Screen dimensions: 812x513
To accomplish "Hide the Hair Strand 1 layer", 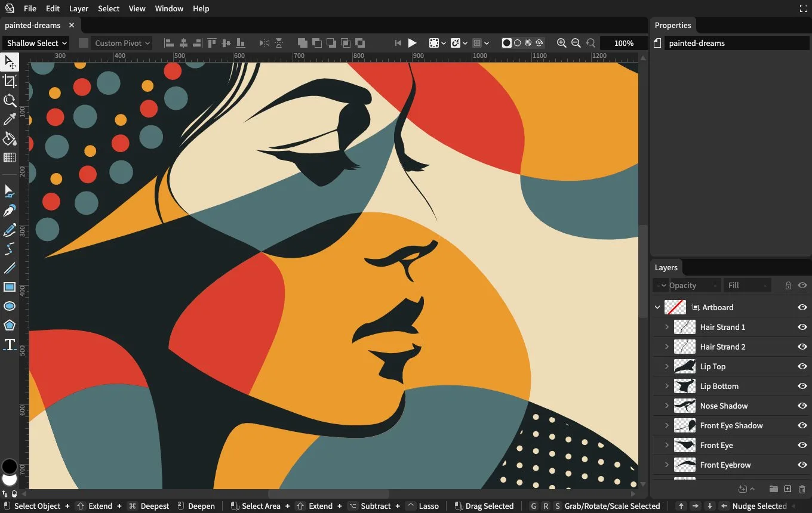I will click(802, 327).
